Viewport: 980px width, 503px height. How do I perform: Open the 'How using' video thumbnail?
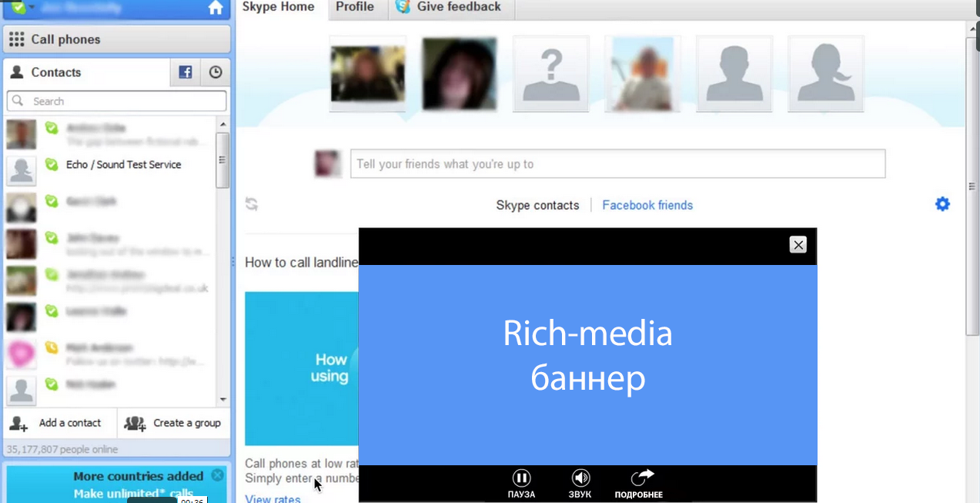[302, 368]
